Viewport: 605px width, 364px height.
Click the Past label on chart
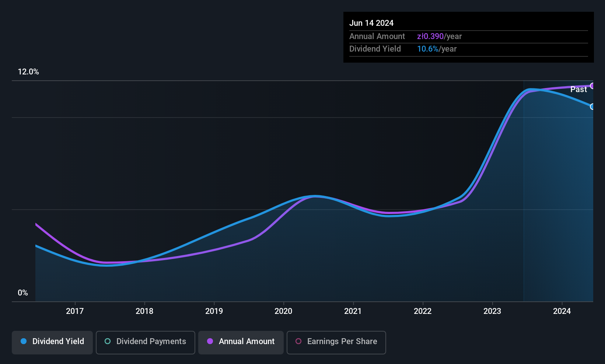(578, 90)
